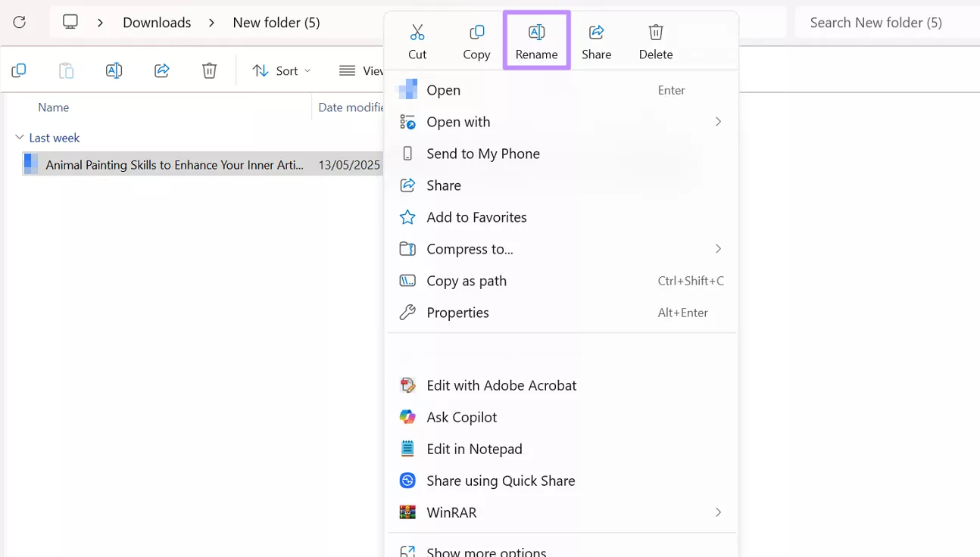The image size is (980, 557).
Task: Select the Animal Painting Skills file
Action: [174, 164]
